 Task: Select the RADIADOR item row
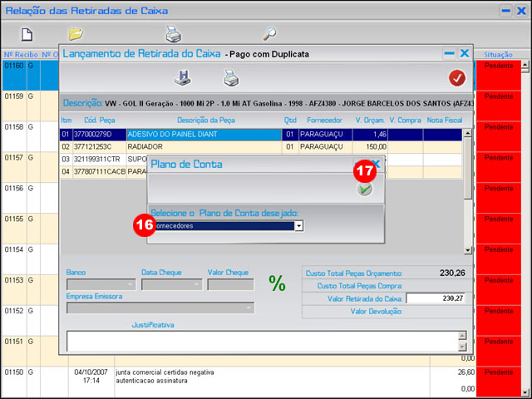coord(203,145)
